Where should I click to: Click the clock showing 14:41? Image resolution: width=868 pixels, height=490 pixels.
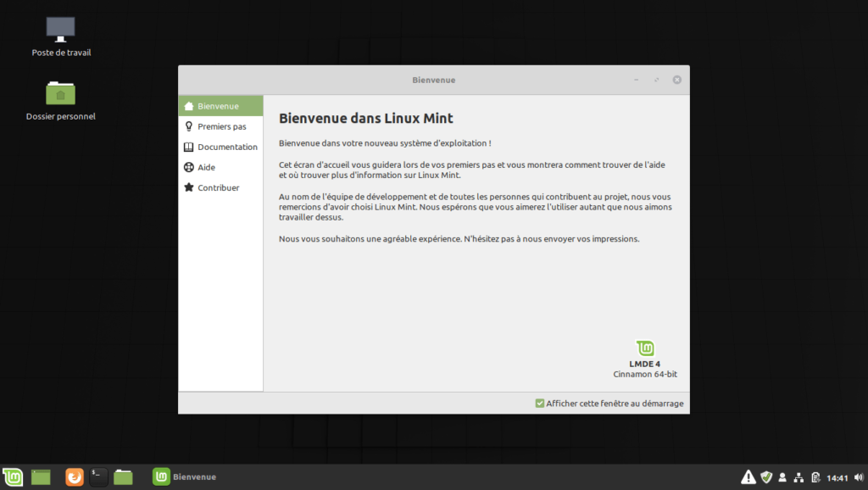837,477
